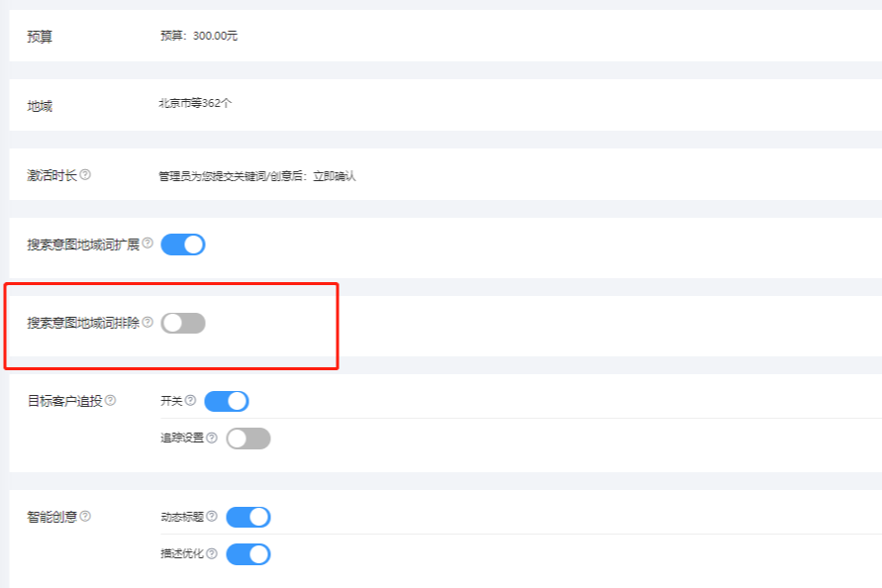882x588 pixels.
Task: Turn off the 目标客户追投 开关 toggle
Action: [x=227, y=401]
